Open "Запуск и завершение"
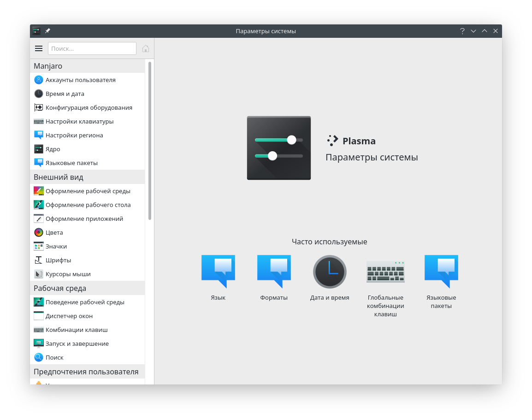Screen dimensions: 532x420 pyautogui.click(x=77, y=343)
